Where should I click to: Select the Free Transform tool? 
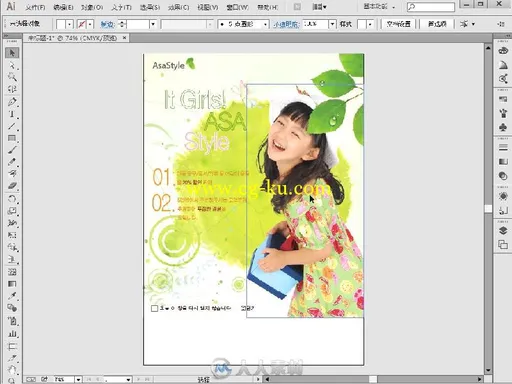(12, 235)
